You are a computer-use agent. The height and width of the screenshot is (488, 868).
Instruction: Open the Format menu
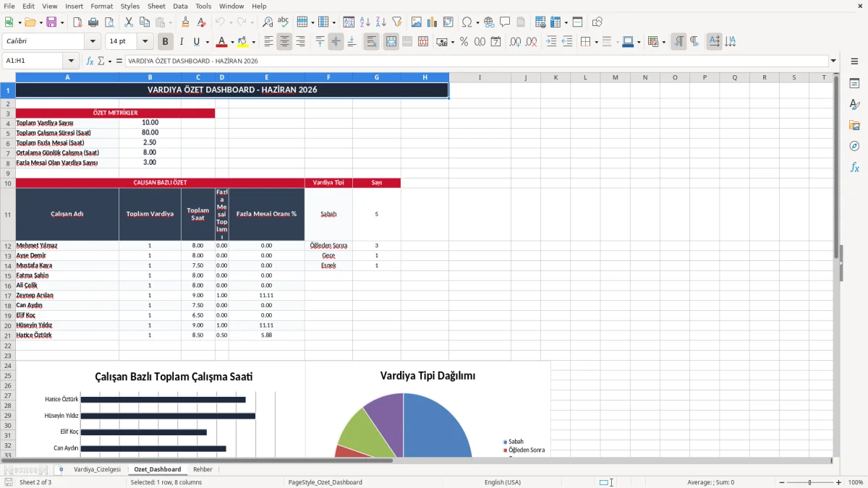(101, 6)
